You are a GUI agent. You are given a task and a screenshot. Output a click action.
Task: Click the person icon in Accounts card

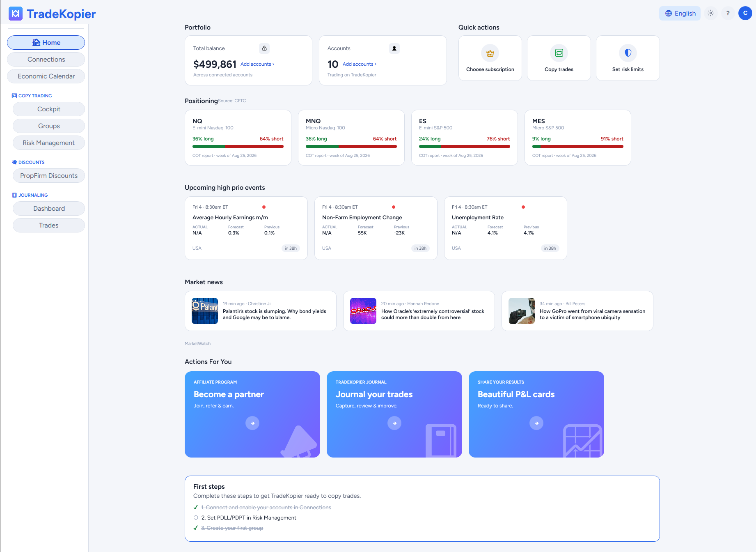[x=394, y=48]
